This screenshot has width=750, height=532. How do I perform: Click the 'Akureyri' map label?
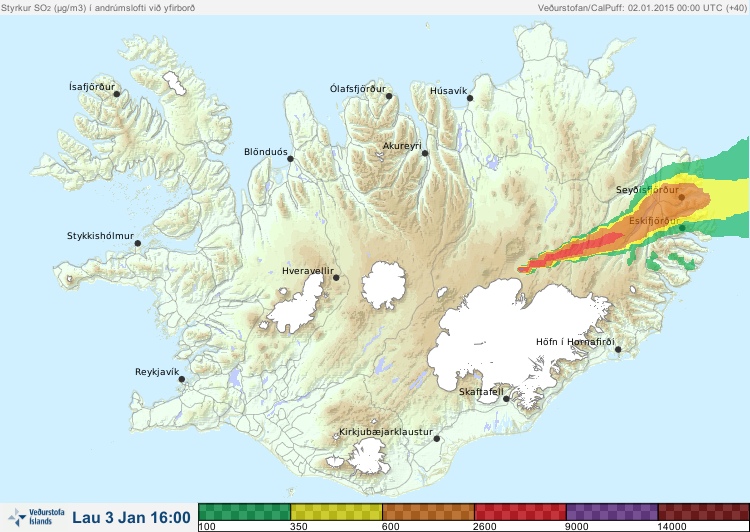(x=402, y=146)
